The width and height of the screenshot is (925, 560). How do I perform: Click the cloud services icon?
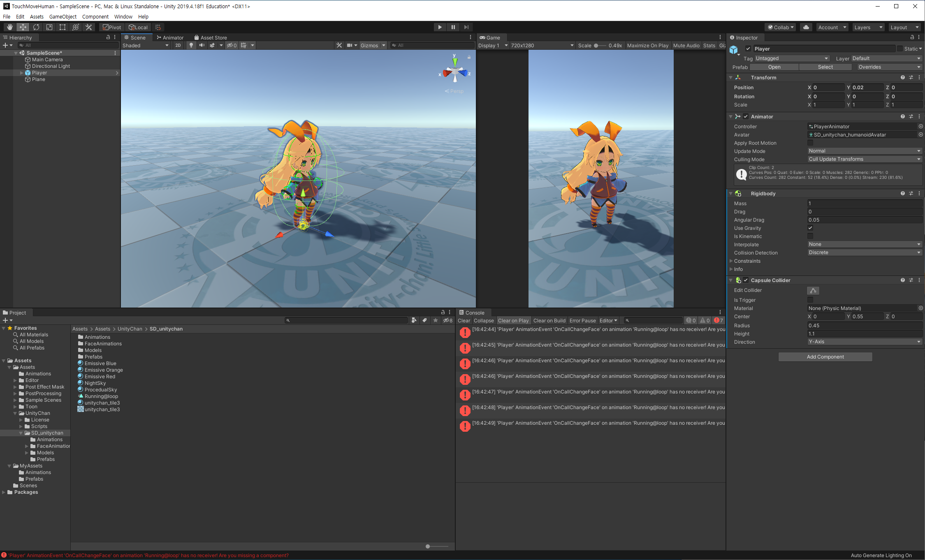pos(806,27)
